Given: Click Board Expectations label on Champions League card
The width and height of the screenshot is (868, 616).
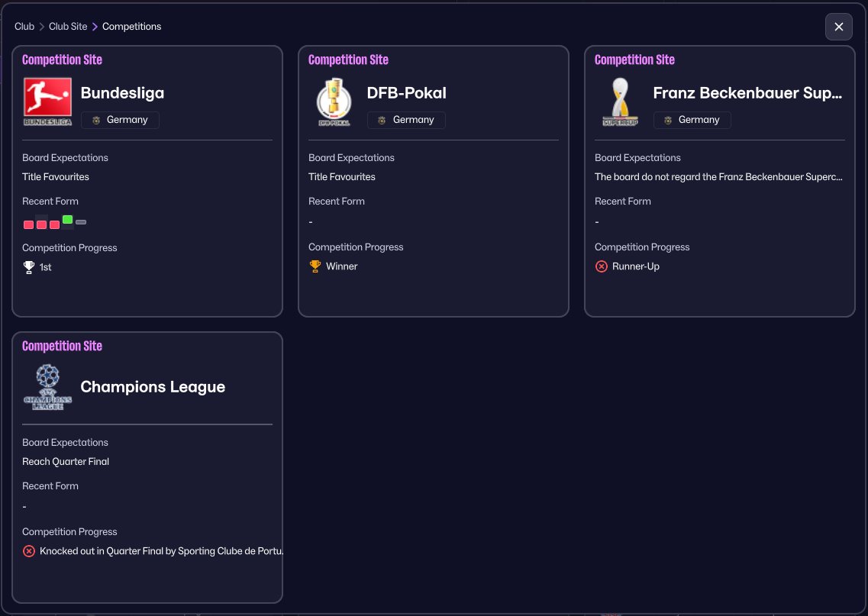Looking at the screenshot, I should [x=66, y=443].
